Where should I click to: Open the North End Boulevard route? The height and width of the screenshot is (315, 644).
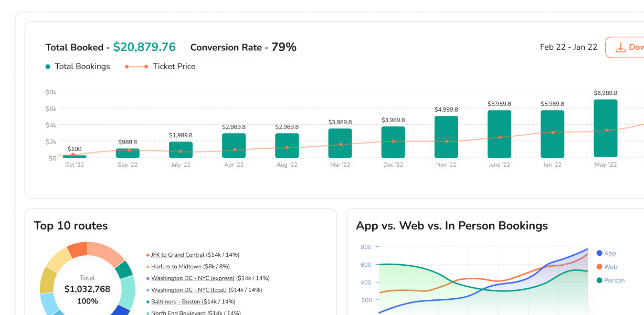pos(178,313)
